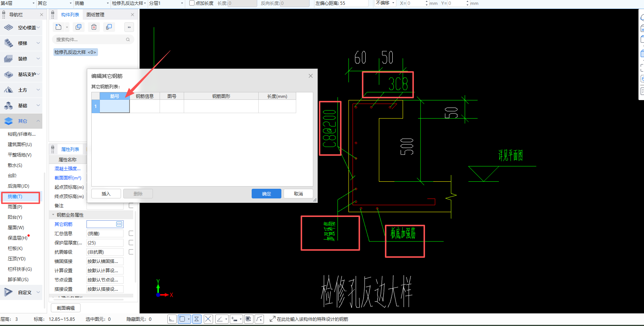Viewport: 644px width, 326px height.
Task: Click the search magnifier in component search box
Action: tap(128, 40)
